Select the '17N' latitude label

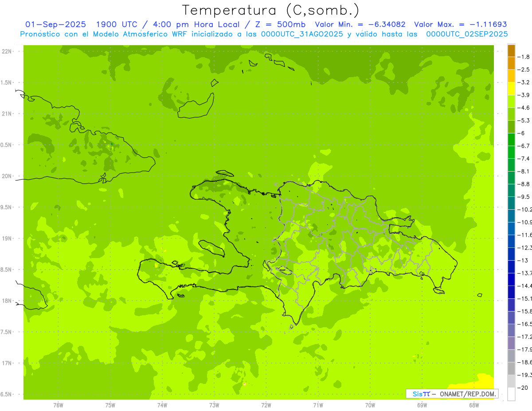(7, 363)
